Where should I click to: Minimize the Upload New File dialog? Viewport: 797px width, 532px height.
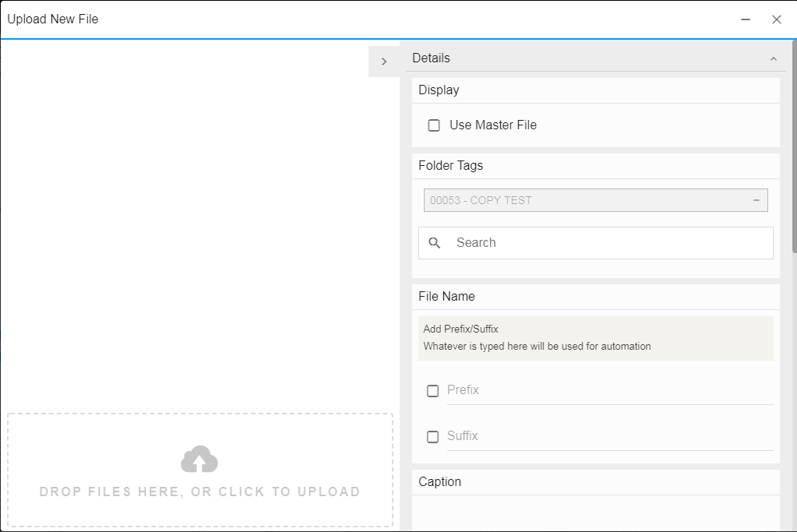[x=746, y=19]
